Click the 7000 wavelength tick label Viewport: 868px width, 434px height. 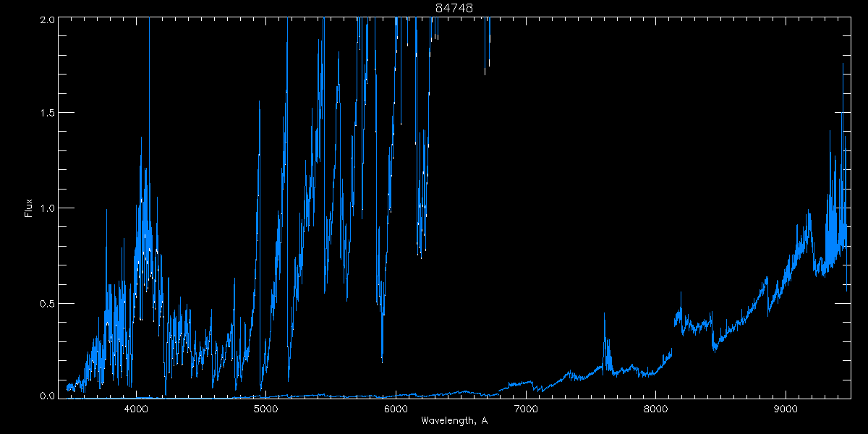point(526,409)
